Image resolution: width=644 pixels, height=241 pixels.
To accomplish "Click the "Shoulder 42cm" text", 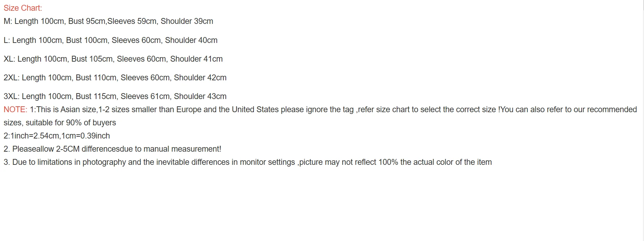I will (x=200, y=78).
